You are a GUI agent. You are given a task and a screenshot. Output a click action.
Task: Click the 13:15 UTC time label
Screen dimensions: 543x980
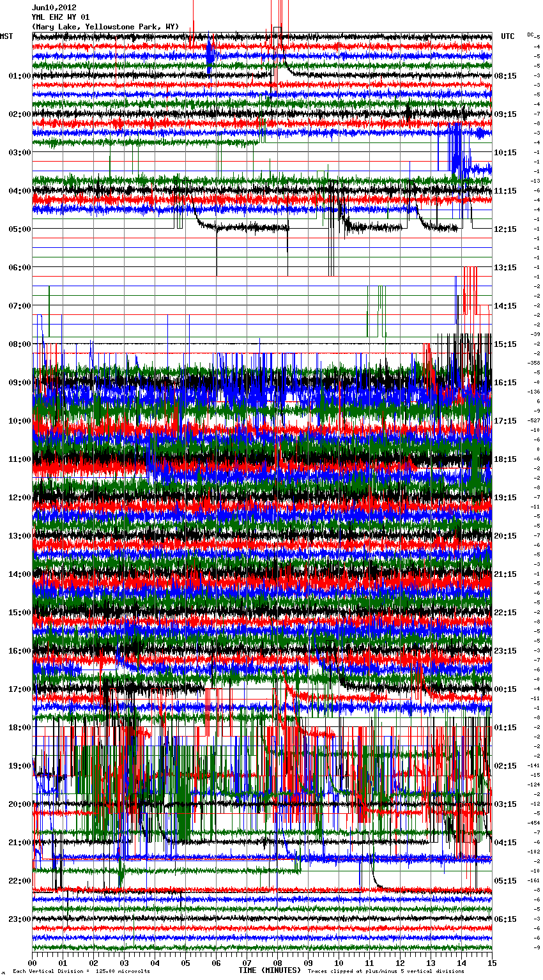click(x=505, y=268)
